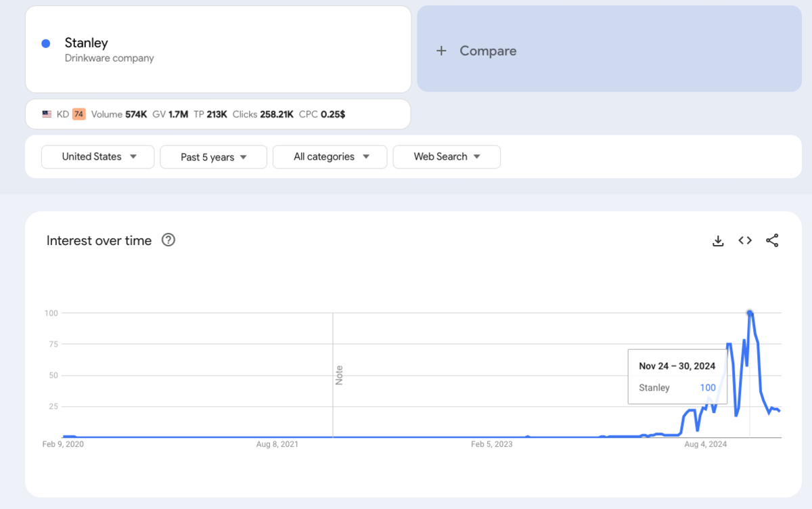812x509 pixels.
Task: Open the embed code for the chart
Action: pos(744,240)
